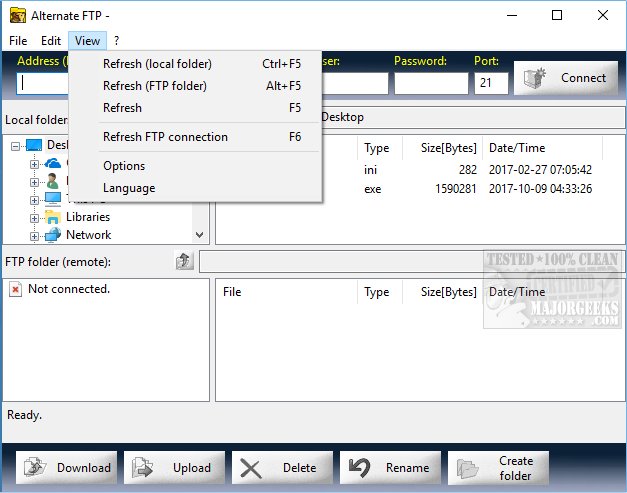627x493 pixels.
Task: Expand the OneDrive tree node
Action: click(x=34, y=164)
